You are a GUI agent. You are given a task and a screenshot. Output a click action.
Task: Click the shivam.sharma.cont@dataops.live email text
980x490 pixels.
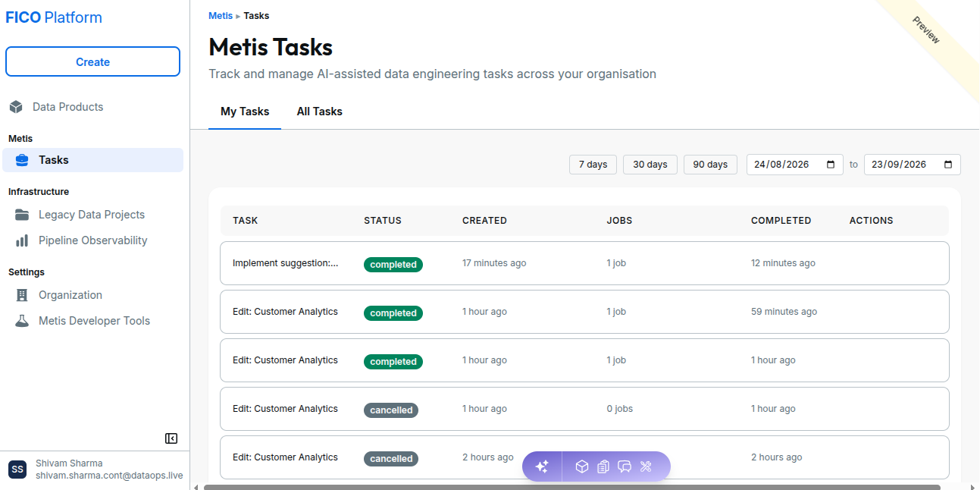(109, 476)
